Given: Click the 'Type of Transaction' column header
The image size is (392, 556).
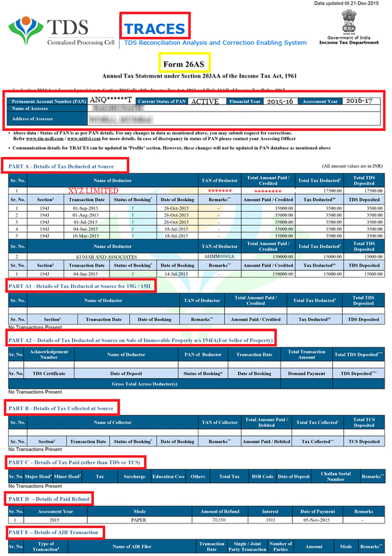Looking at the screenshot, I should coord(46,546).
